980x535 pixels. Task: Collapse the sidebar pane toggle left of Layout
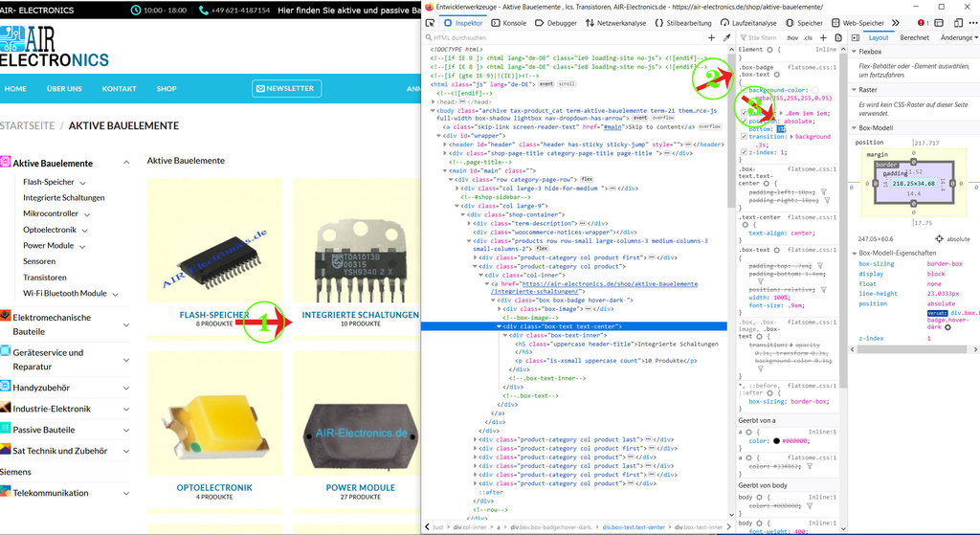(856, 37)
